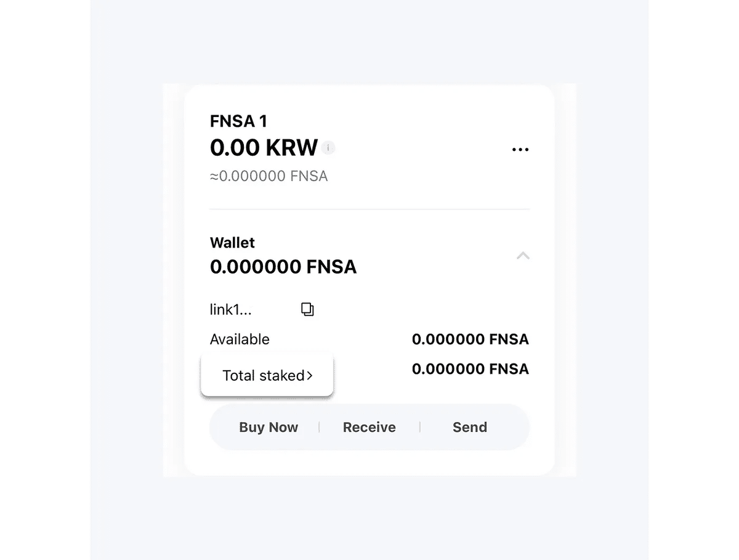This screenshot has width=739, height=560.
Task: Choose Receive in the action bar
Action: [x=369, y=427]
